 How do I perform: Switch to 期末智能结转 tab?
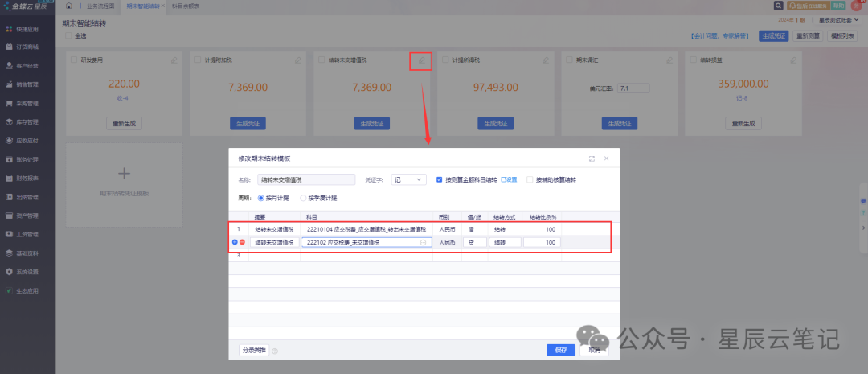pyautogui.click(x=143, y=6)
